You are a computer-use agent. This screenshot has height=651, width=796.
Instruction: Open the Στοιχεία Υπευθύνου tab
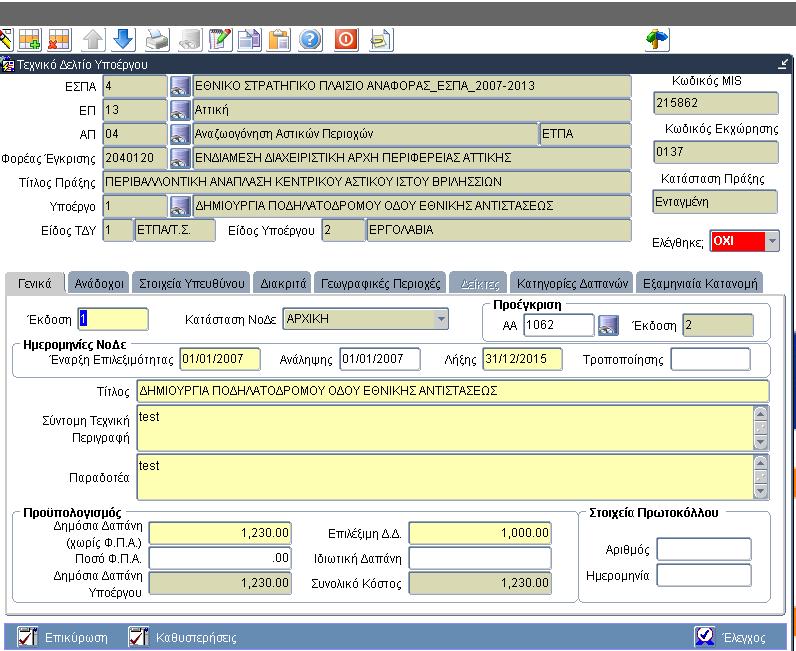[x=192, y=283]
